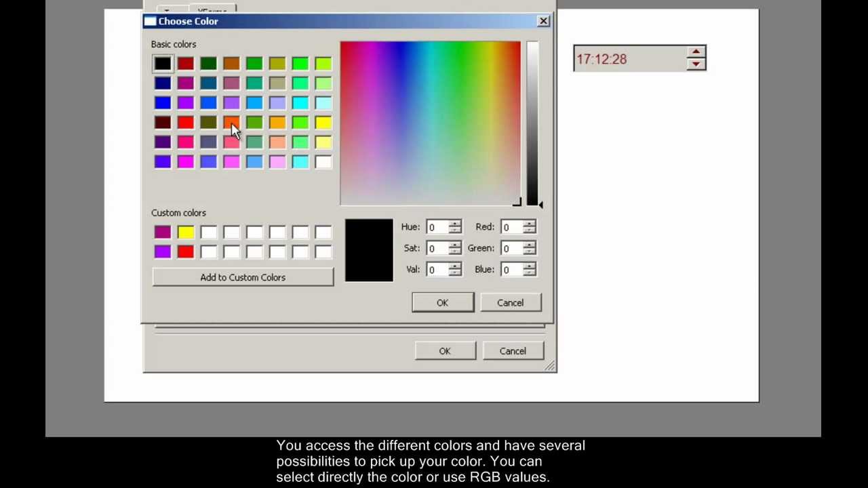Increase Sat with its up arrow
This screenshot has height=488, width=868.
click(x=455, y=244)
